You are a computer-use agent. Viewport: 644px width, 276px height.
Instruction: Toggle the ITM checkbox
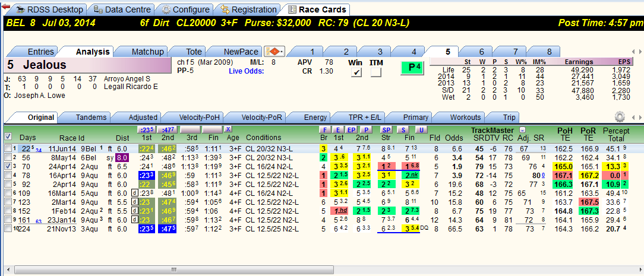click(375, 72)
